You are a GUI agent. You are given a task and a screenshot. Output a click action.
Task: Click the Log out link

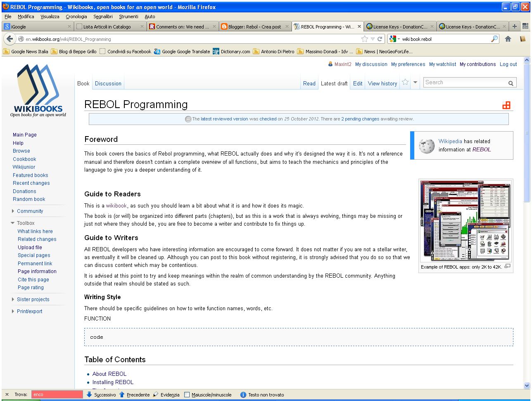coord(508,64)
